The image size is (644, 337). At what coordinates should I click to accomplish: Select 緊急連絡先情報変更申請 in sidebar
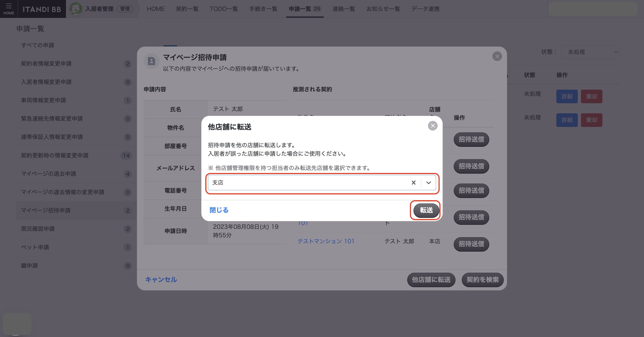tap(76, 119)
